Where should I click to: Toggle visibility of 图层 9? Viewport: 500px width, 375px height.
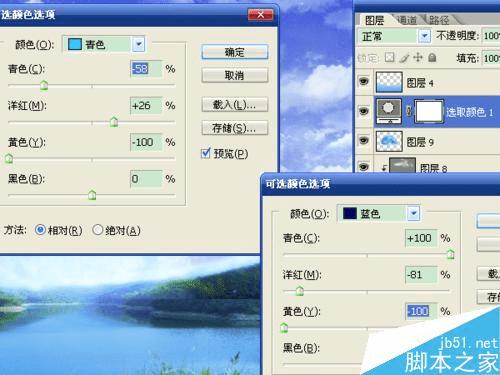(x=364, y=140)
